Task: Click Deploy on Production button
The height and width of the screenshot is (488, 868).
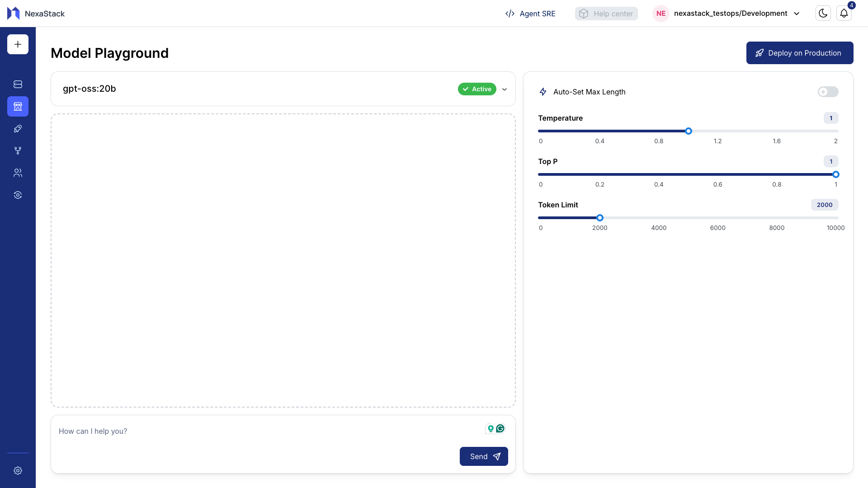Action: [x=800, y=52]
